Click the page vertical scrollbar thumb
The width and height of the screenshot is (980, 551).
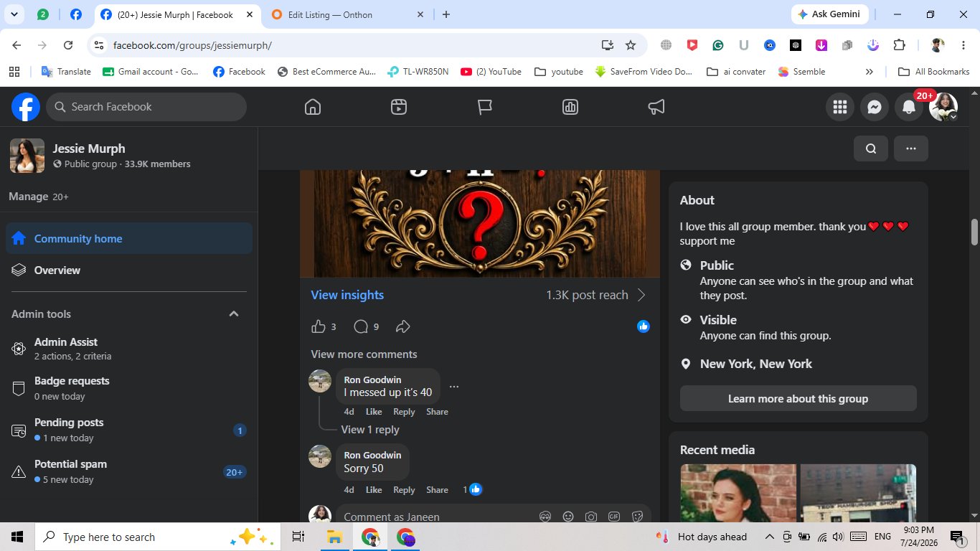coord(974,232)
